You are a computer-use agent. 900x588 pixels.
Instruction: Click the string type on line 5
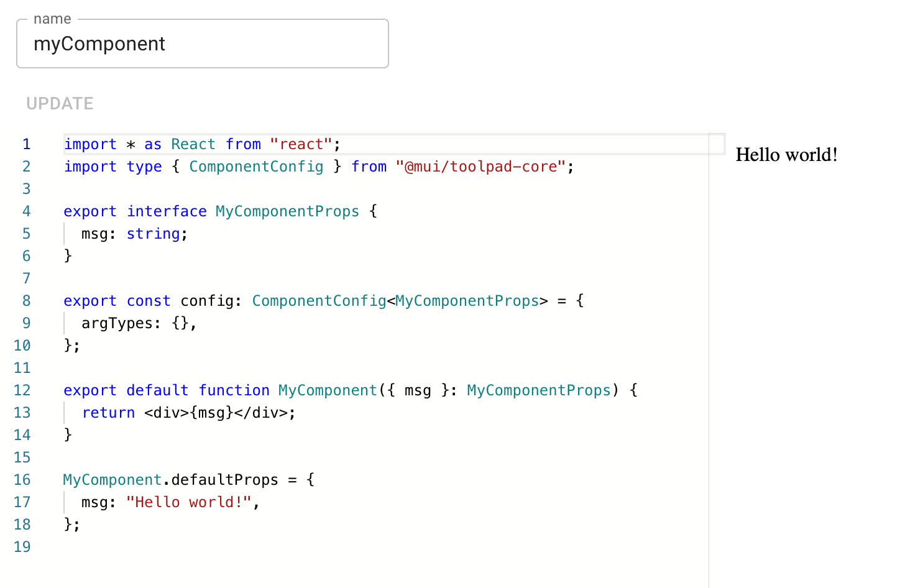153,234
